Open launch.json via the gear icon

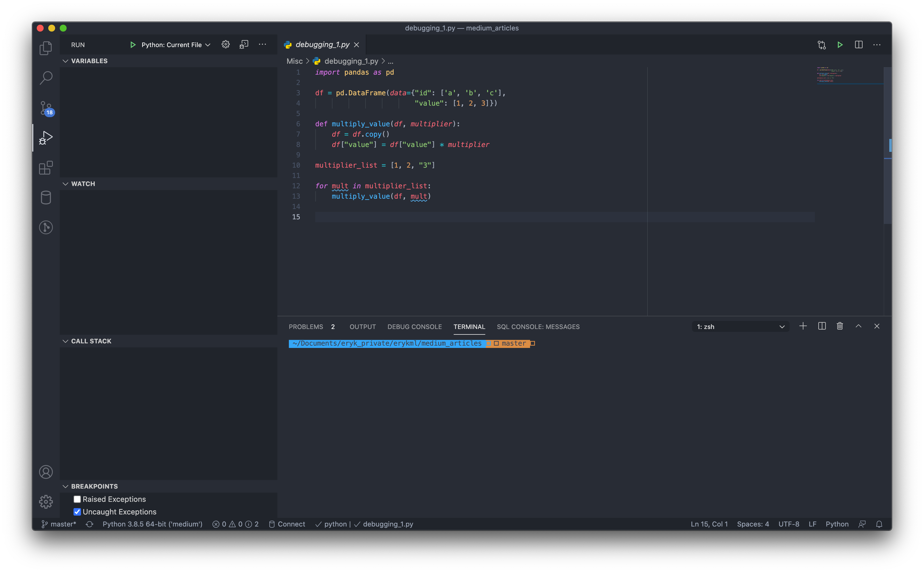pos(225,45)
